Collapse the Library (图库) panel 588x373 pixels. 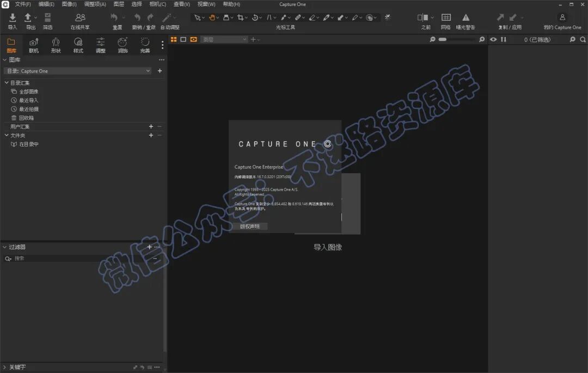tap(4, 59)
